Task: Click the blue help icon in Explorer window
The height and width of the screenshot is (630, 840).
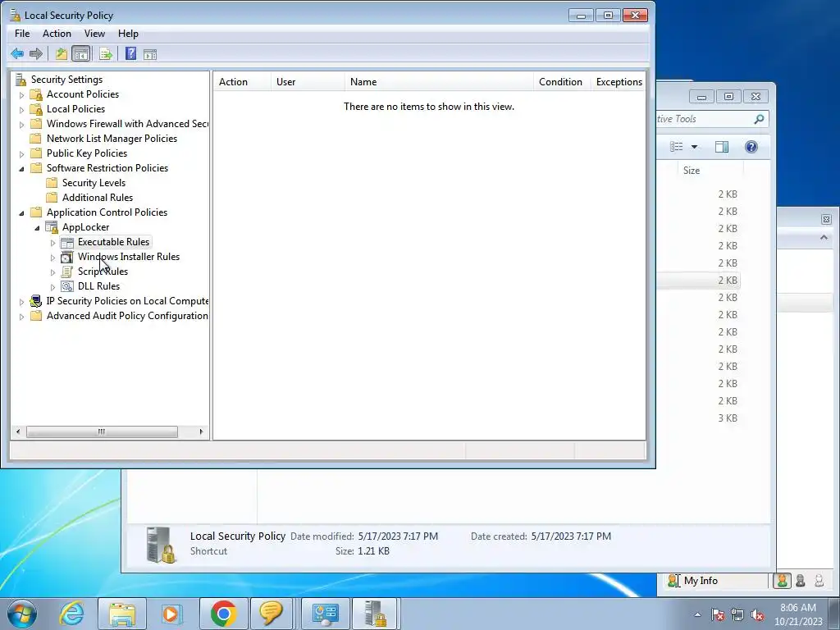Action: (751, 147)
